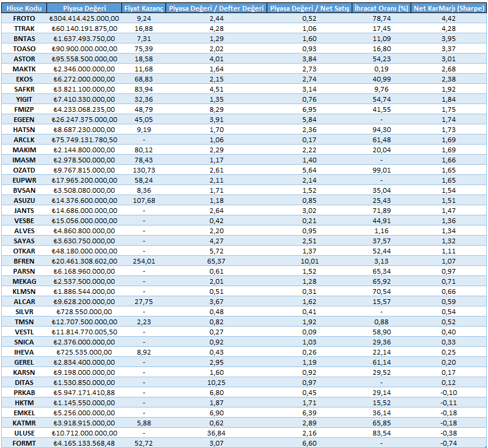Select FORMT net margin value -0,74
This screenshot has height=448, width=488.
point(449,443)
